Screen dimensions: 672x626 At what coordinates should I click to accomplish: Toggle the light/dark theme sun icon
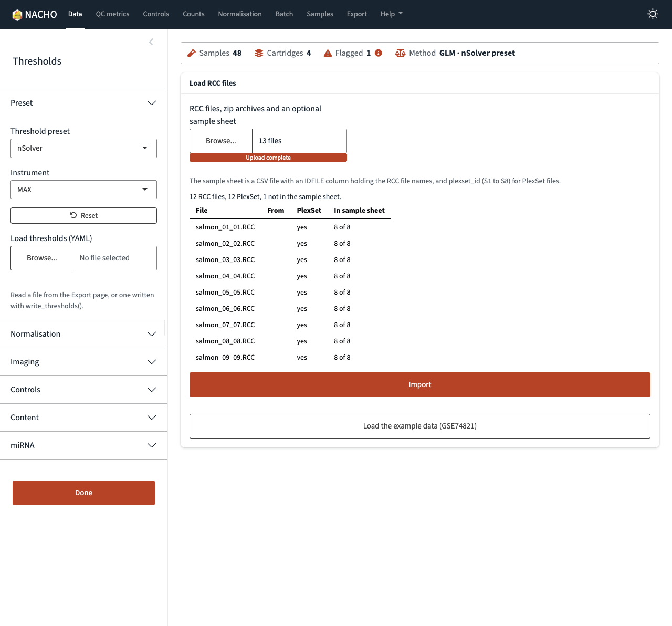pyautogui.click(x=653, y=14)
